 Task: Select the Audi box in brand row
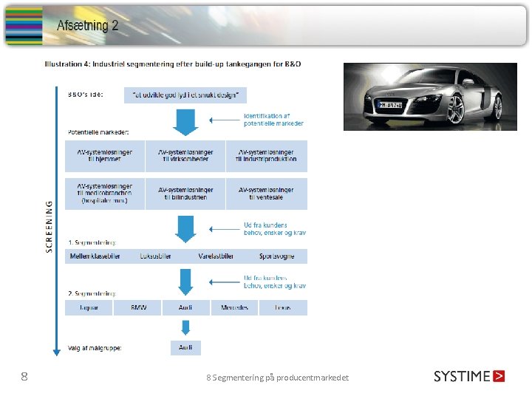pyautogui.click(x=185, y=307)
